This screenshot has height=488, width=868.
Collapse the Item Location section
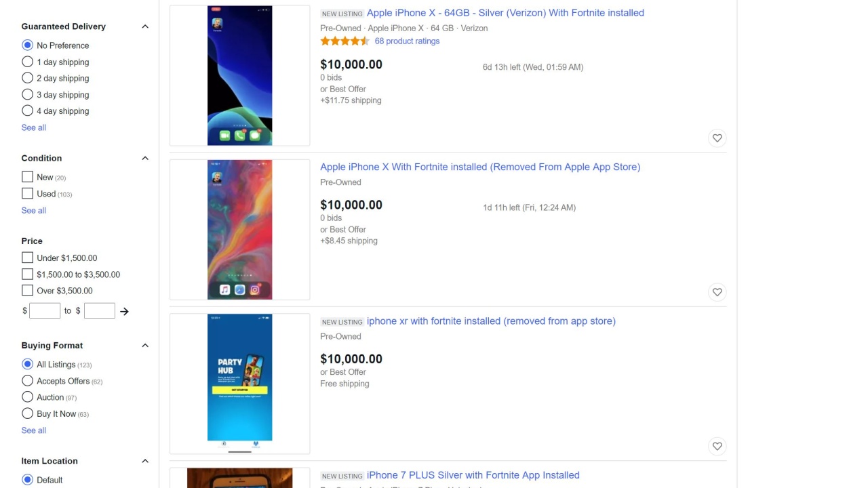click(144, 461)
